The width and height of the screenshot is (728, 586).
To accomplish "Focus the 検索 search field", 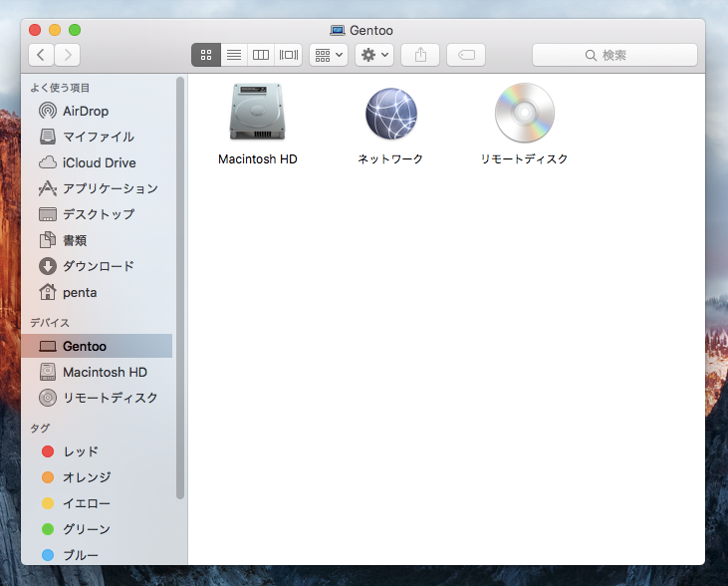I will pyautogui.click(x=614, y=55).
